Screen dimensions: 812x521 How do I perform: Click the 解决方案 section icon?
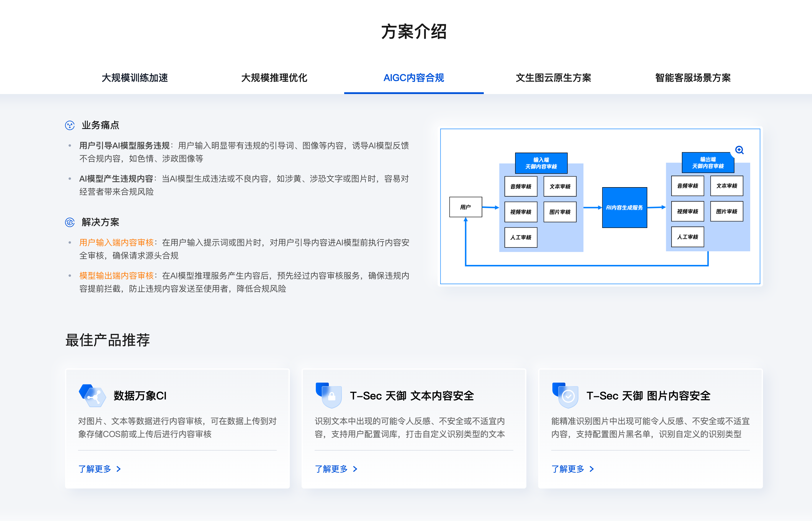(70, 222)
